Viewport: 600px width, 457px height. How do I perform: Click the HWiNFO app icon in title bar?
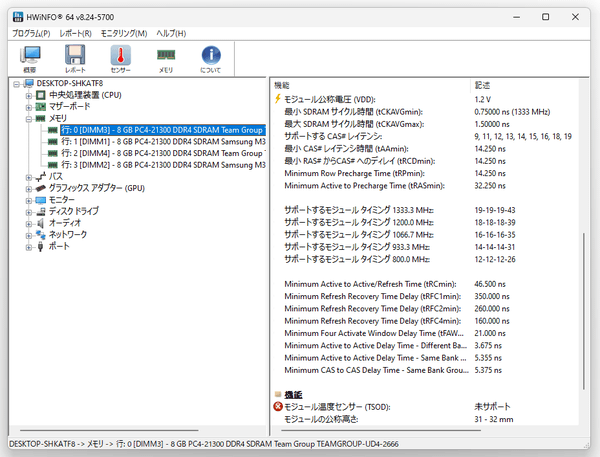click(x=18, y=17)
